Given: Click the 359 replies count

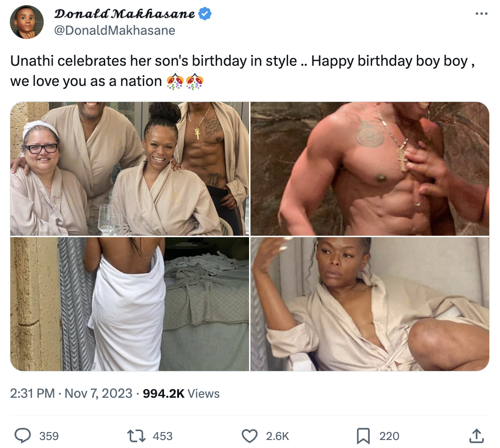Looking at the screenshot, I should (49, 436).
